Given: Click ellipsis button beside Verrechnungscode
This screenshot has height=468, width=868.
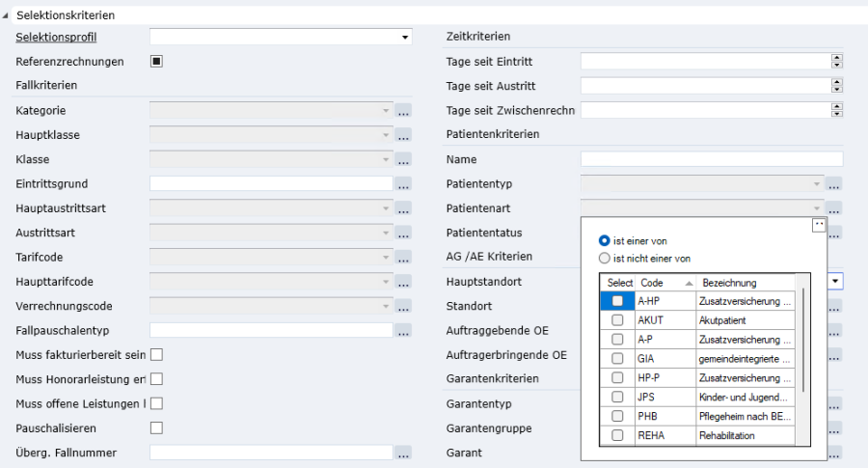Looking at the screenshot, I should 403,307.
